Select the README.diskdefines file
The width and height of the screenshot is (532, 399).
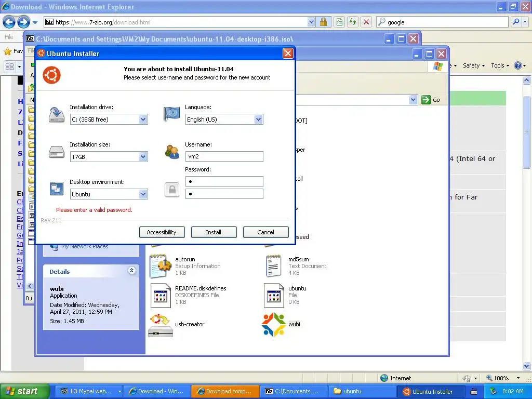188,295
